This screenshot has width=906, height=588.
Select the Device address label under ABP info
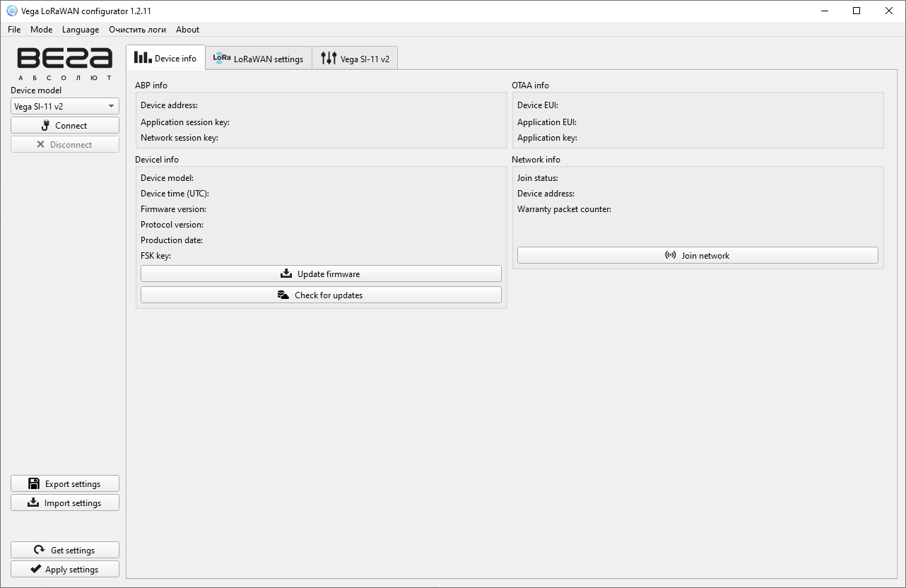tap(169, 105)
